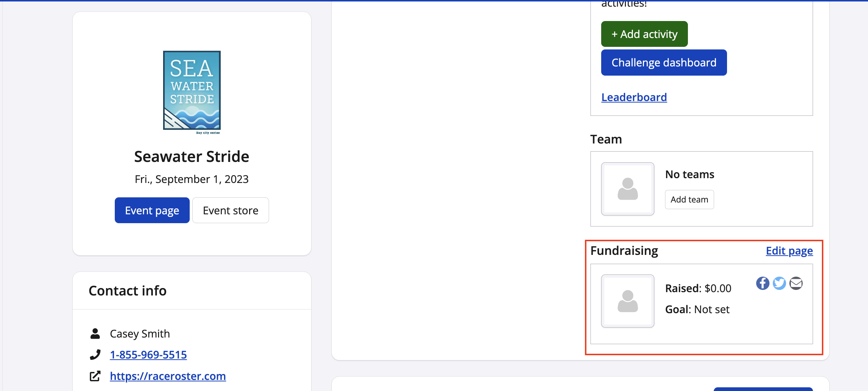Share fundraising page via email icon
This screenshot has width=868, height=391.
point(796,283)
